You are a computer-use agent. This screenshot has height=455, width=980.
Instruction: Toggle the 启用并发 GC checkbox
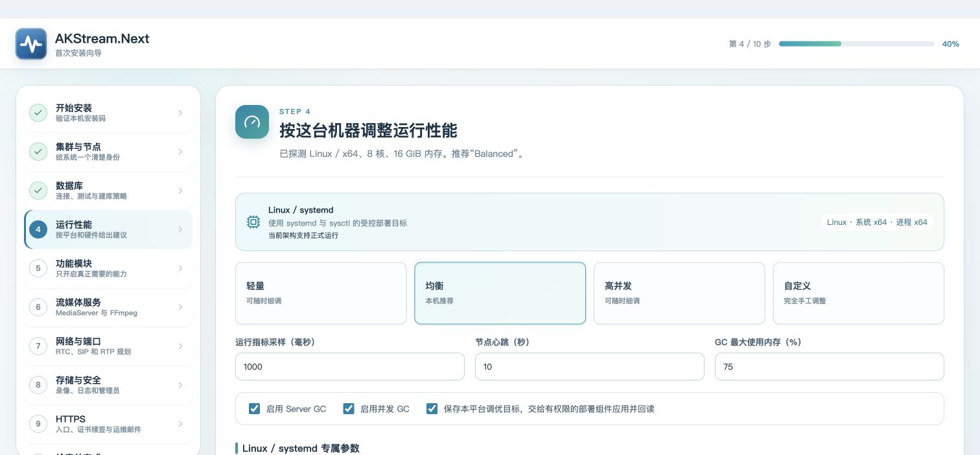coord(349,409)
